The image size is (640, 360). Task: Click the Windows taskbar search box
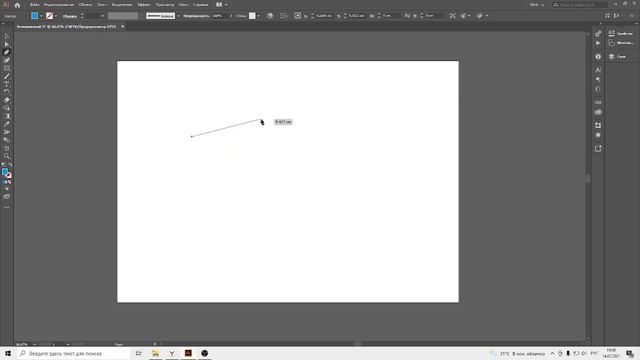tap(72, 353)
